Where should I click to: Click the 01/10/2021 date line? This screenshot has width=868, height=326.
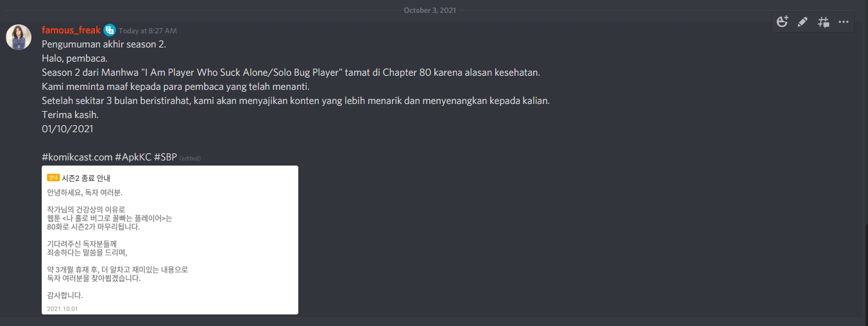[67, 129]
